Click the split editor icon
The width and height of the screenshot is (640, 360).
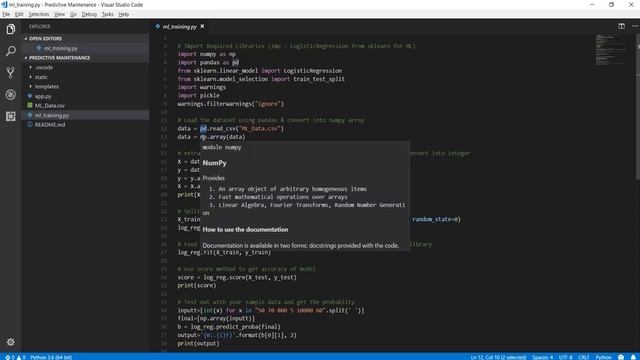click(621, 26)
